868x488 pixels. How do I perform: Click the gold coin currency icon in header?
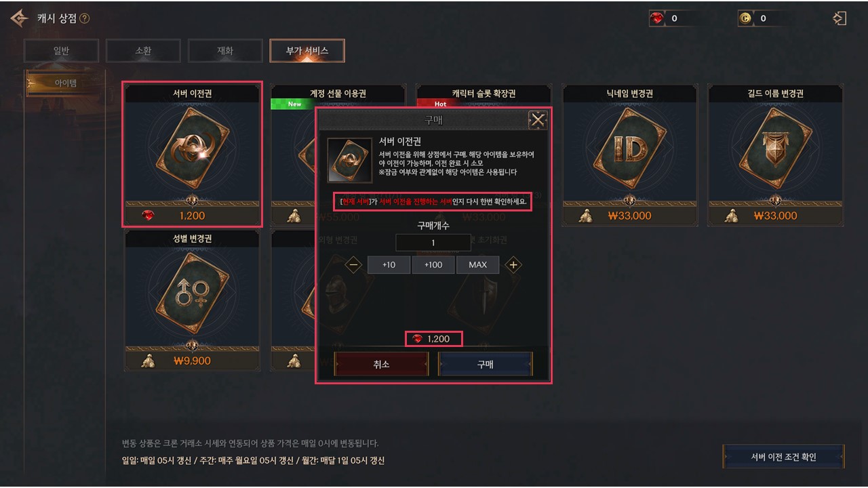(745, 19)
